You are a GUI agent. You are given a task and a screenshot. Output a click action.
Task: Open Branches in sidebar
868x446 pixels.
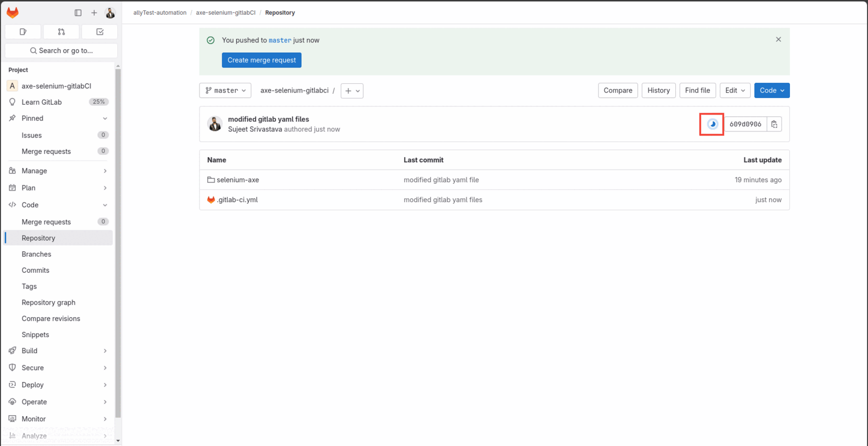click(59, 254)
